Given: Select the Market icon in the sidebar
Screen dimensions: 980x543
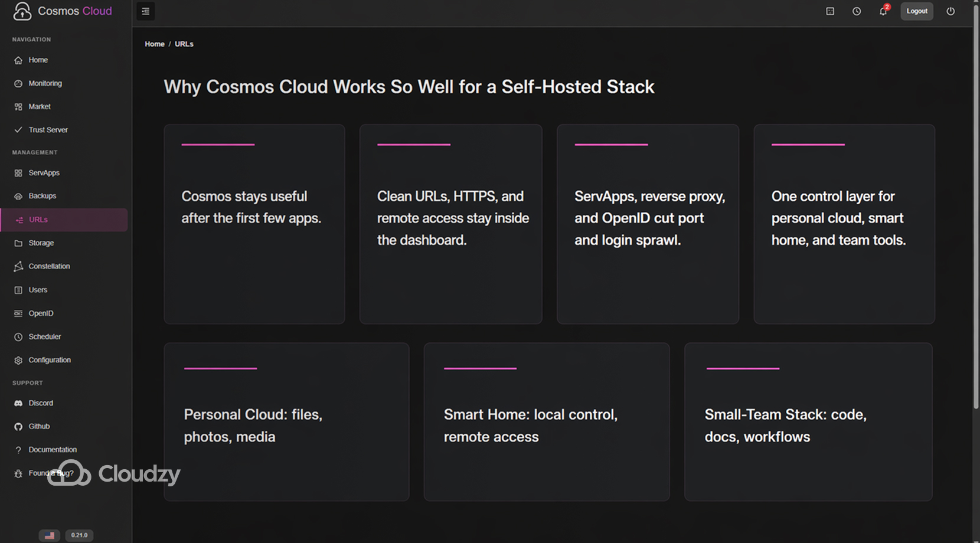Looking at the screenshot, I should pos(18,106).
